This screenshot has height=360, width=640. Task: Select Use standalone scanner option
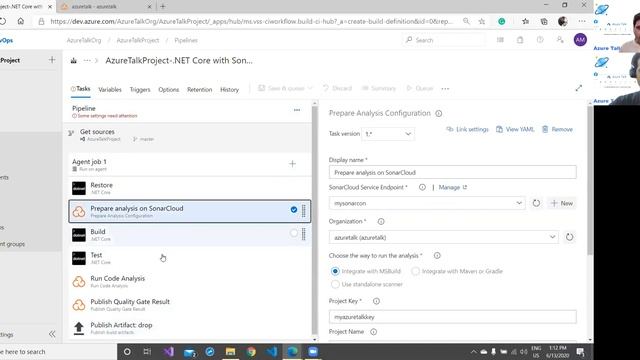click(335, 284)
